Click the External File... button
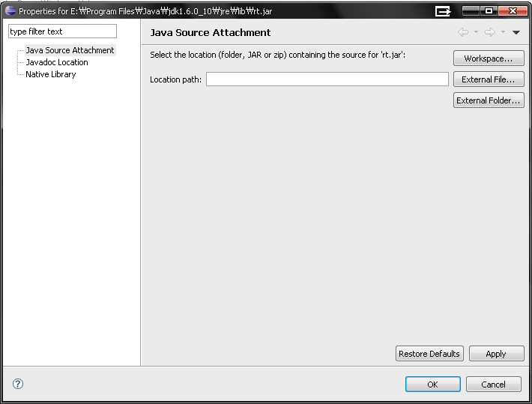This screenshot has height=404, width=532. (489, 79)
